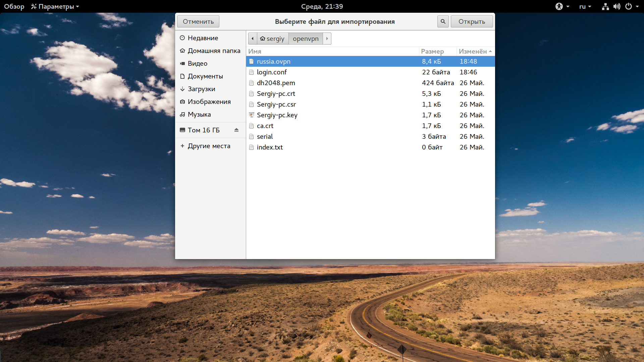The height and width of the screenshot is (362, 644).
Task: Eject the Том 16 ГБ volume
Action: (x=236, y=130)
